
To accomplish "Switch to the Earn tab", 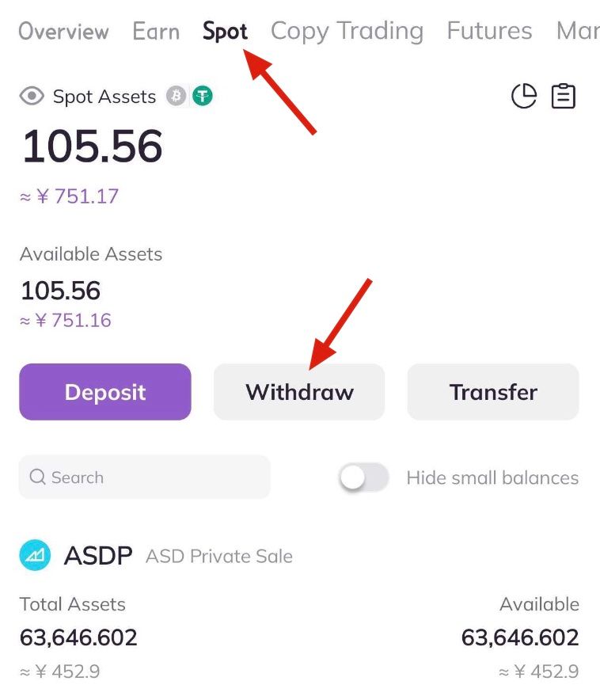I will coord(156,32).
